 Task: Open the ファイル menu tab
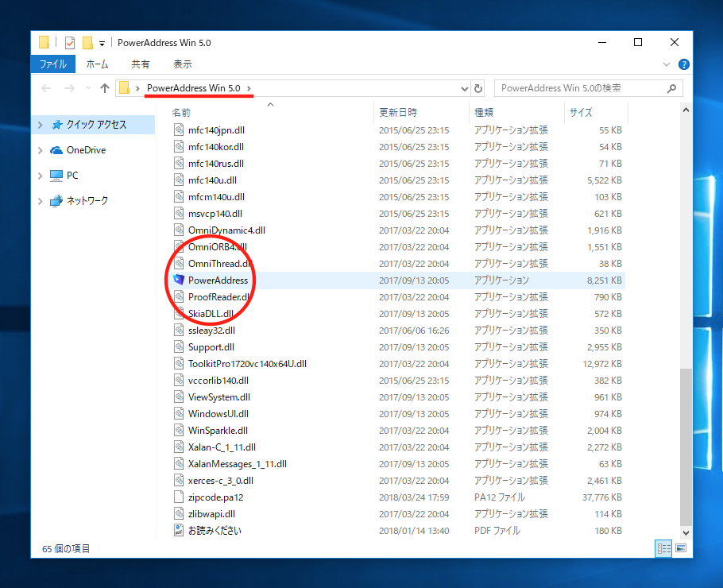pyautogui.click(x=52, y=64)
